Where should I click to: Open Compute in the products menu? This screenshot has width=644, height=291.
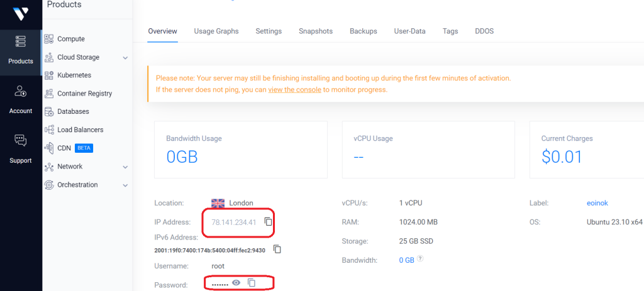pyautogui.click(x=71, y=39)
